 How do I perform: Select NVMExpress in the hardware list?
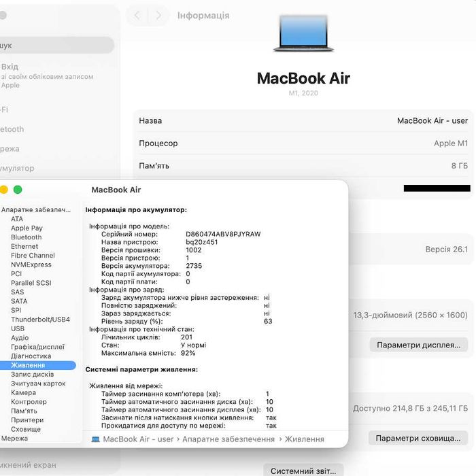tap(31, 265)
